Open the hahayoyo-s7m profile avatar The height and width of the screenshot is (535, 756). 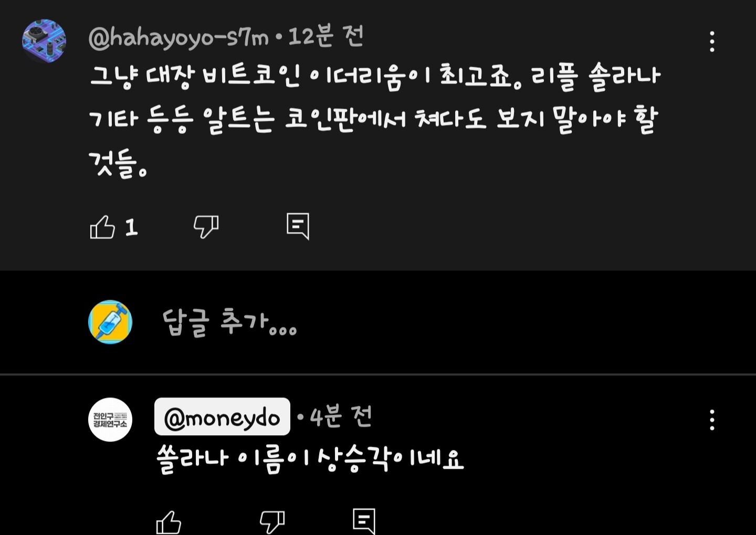click(x=44, y=41)
